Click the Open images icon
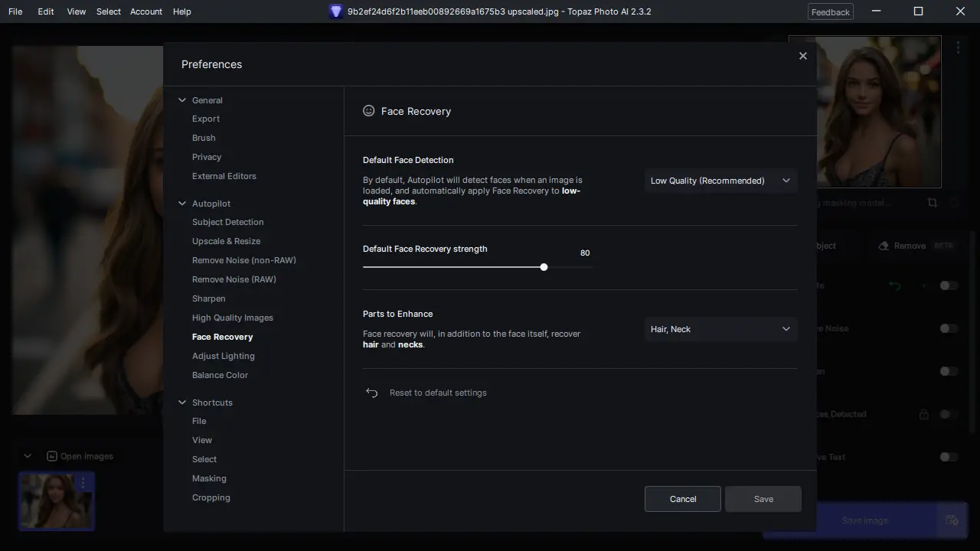 [52, 456]
